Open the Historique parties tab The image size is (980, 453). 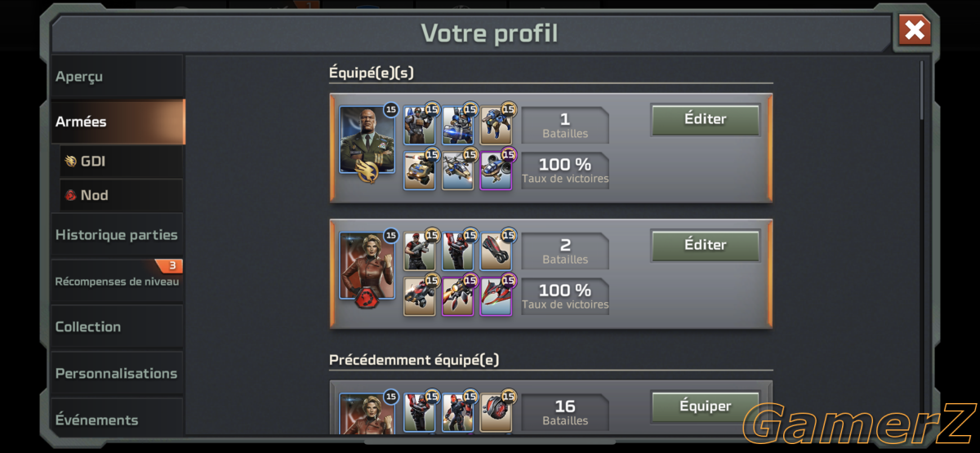pyautogui.click(x=118, y=235)
